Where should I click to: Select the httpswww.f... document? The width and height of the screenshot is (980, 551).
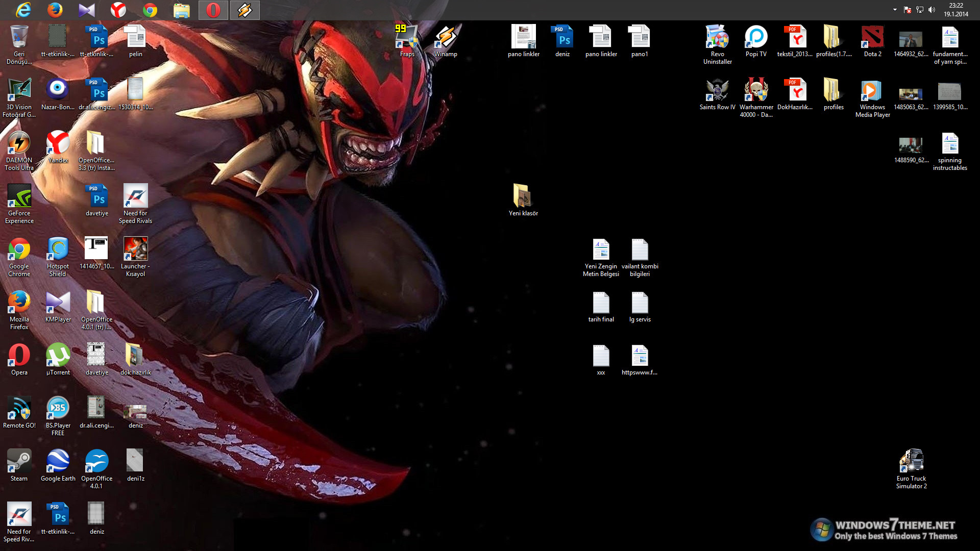point(640,360)
